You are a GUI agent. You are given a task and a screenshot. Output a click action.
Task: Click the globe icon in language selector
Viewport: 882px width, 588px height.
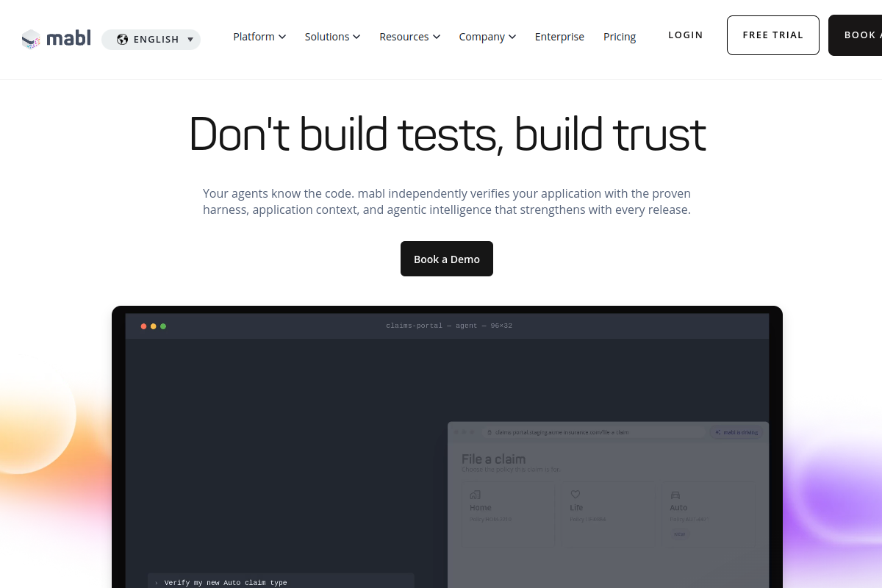click(122, 39)
